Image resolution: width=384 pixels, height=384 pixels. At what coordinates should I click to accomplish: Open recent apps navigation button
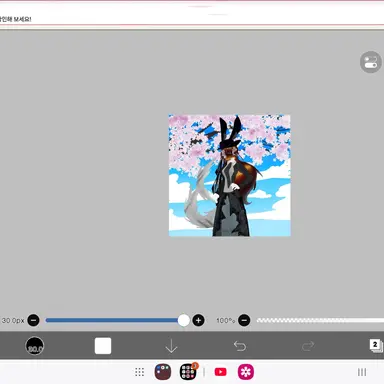point(362,372)
